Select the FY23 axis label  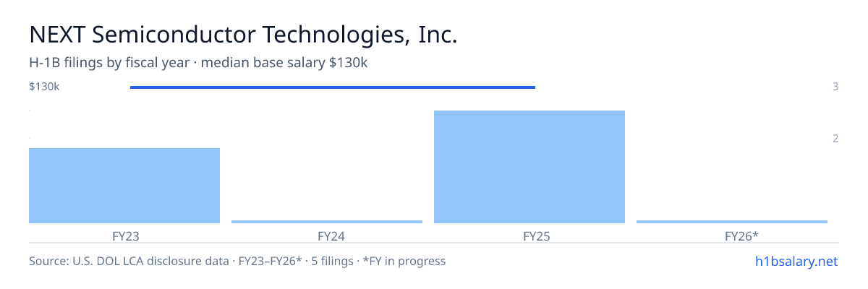pos(126,236)
